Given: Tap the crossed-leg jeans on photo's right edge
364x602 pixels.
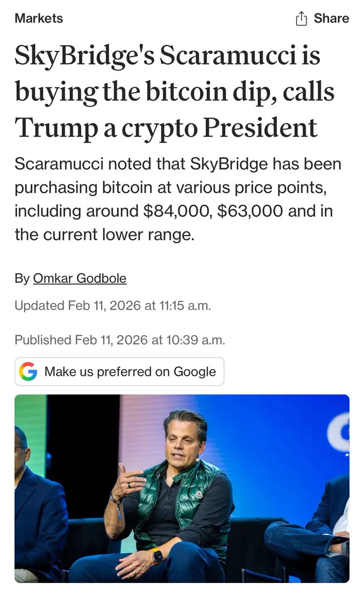Looking at the screenshot, I should pyautogui.click(x=307, y=547).
